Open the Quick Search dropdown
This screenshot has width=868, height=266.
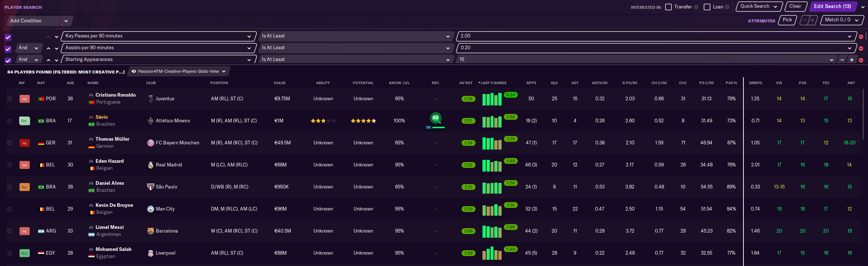point(759,6)
